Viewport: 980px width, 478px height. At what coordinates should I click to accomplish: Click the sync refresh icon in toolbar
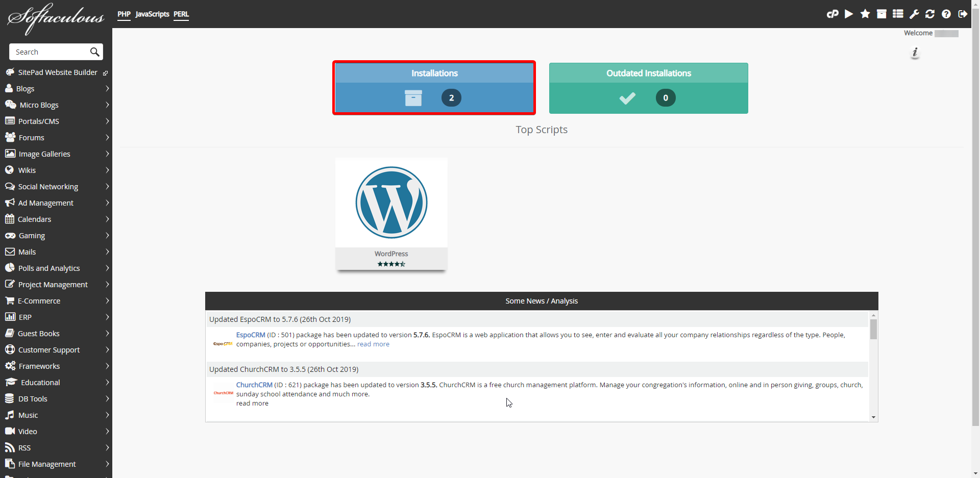pos(930,14)
